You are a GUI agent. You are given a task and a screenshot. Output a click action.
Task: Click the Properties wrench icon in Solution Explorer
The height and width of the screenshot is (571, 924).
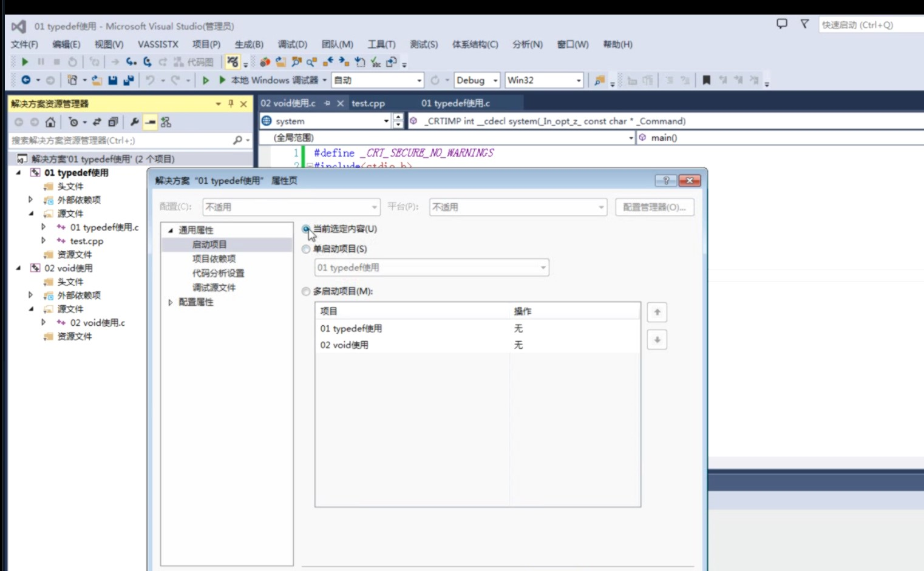coord(134,122)
